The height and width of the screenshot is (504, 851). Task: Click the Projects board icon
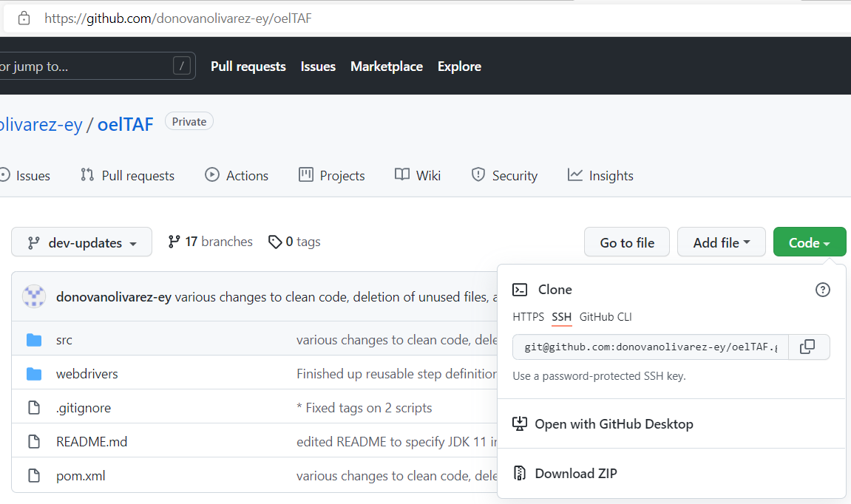[306, 174]
